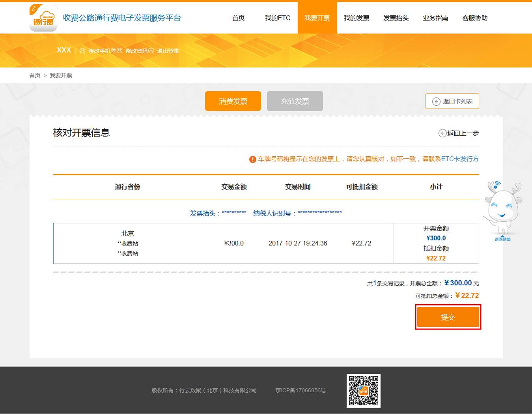
Task: Switch to the 充值发票 tab
Action: (295, 101)
